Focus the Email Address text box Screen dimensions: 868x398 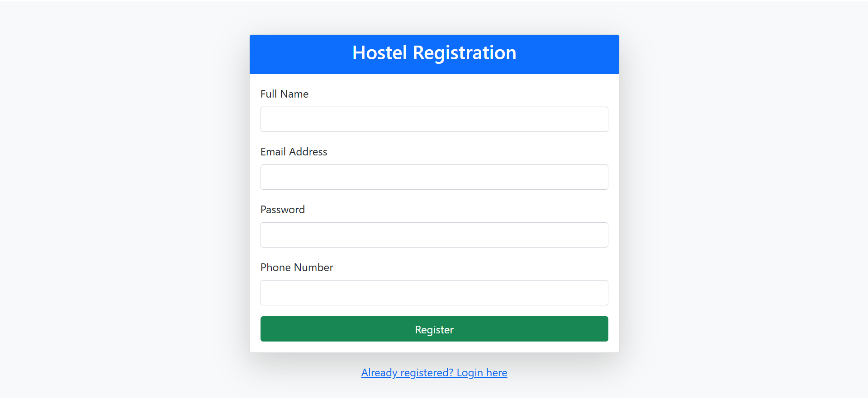coord(434,177)
